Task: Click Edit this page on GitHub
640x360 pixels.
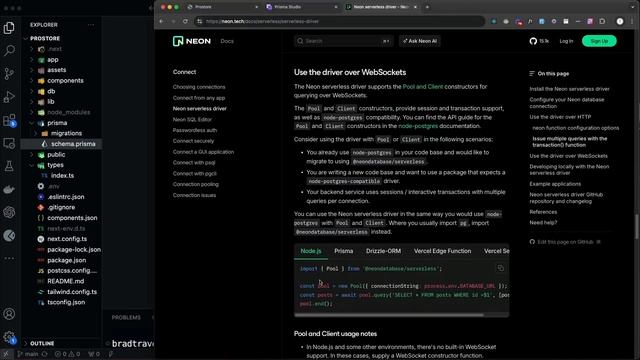Action: 565,242
